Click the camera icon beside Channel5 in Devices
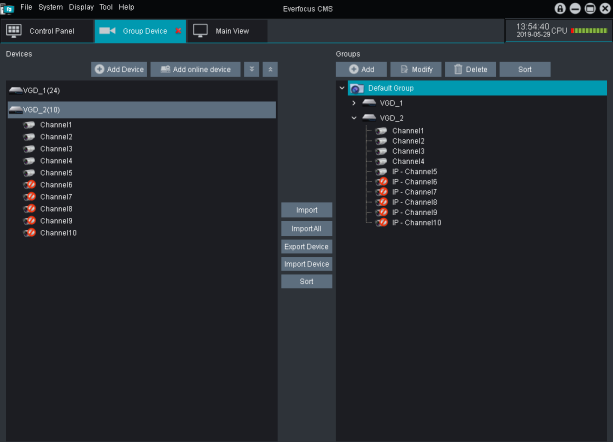Image resolution: width=613 pixels, height=442 pixels. [29, 173]
